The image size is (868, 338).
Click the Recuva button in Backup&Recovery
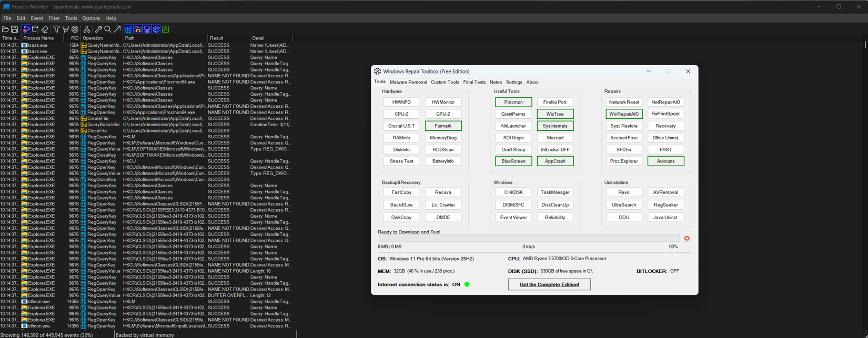pyautogui.click(x=443, y=192)
